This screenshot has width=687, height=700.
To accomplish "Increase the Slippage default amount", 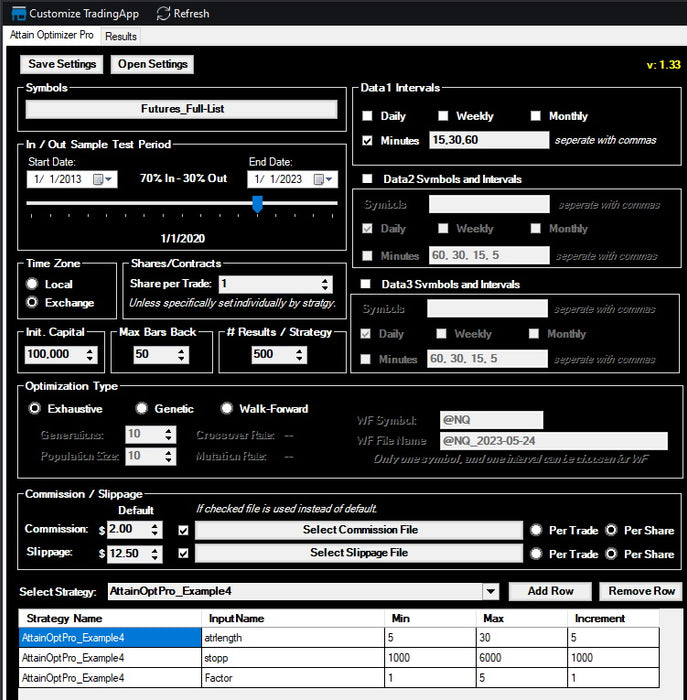I will pos(156,549).
